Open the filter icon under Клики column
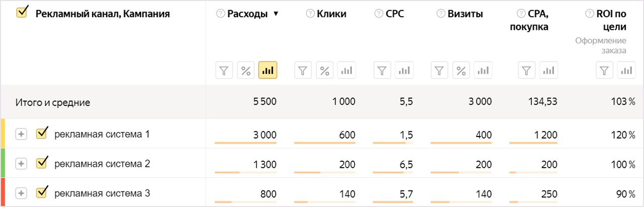The width and height of the screenshot is (644, 207). point(303,71)
